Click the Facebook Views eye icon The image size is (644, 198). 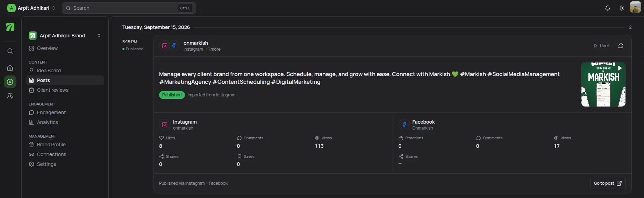point(556,138)
